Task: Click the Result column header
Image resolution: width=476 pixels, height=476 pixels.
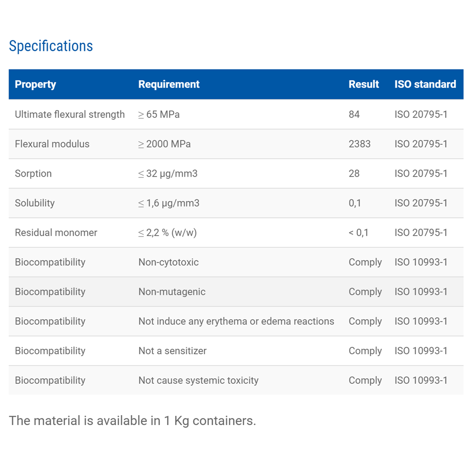Action: (364, 85)
